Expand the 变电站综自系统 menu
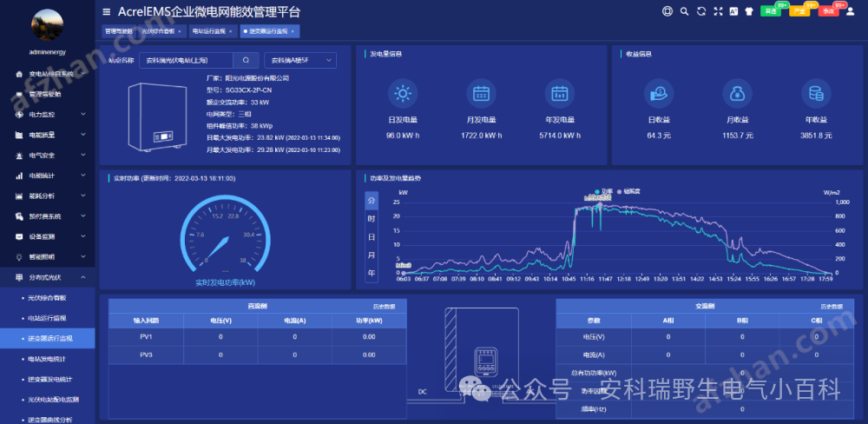Image resolution: width=868 pixels, height=424 pixels. (x=47, y=74)
